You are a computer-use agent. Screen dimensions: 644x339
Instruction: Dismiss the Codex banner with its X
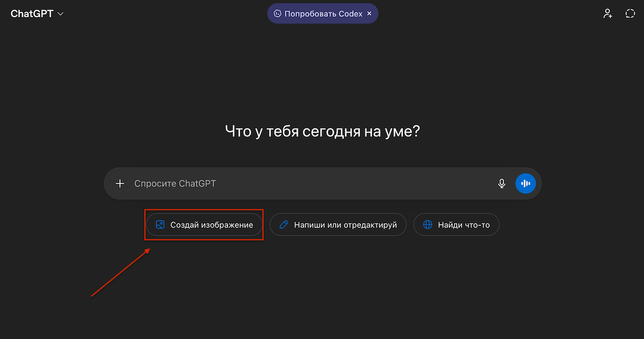tap(369, 14)
